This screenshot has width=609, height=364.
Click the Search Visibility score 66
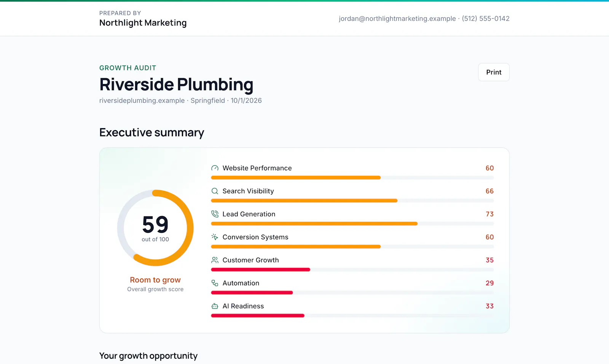pyautogui.click(x=489, y=191)
